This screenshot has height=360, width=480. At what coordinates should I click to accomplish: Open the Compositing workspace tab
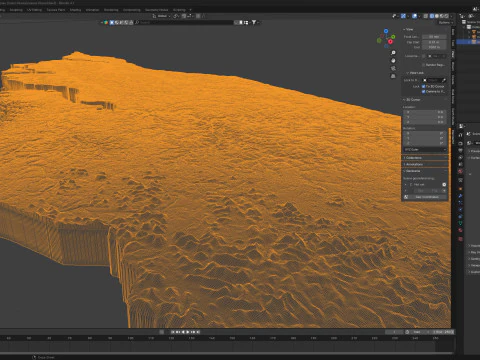click(132, 10)
